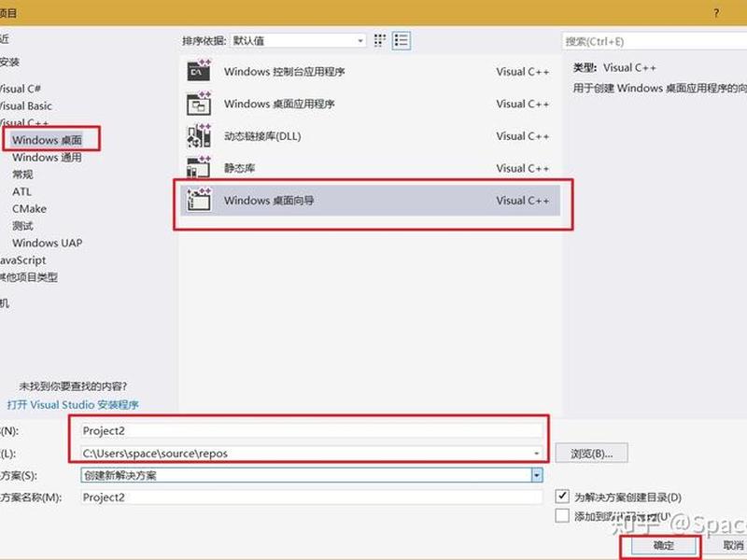The width and height of the screenshot is (747, 560).
Task: Select the Visual Basic node
Action: pos(26,105)
